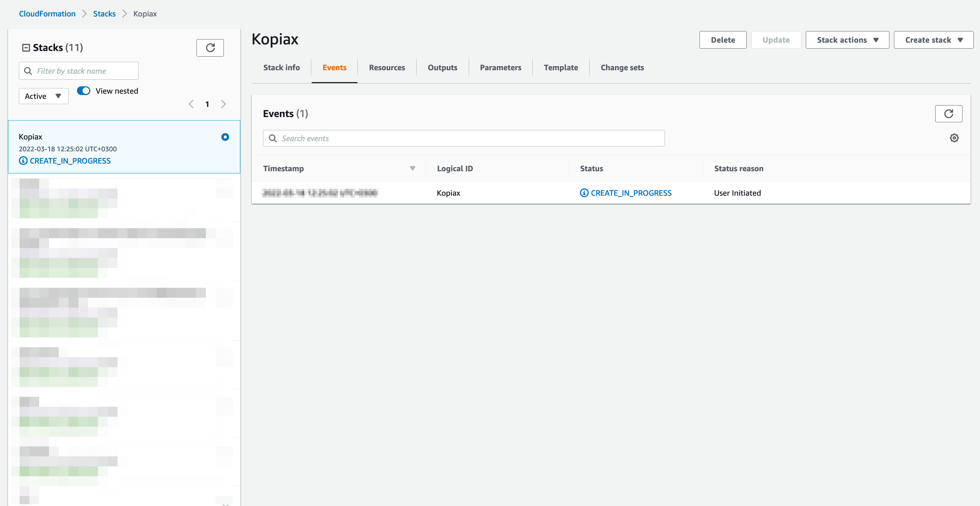The image size is (980, 506).
Task: Focus the Search events field
Action: click(x=464, y=138)
